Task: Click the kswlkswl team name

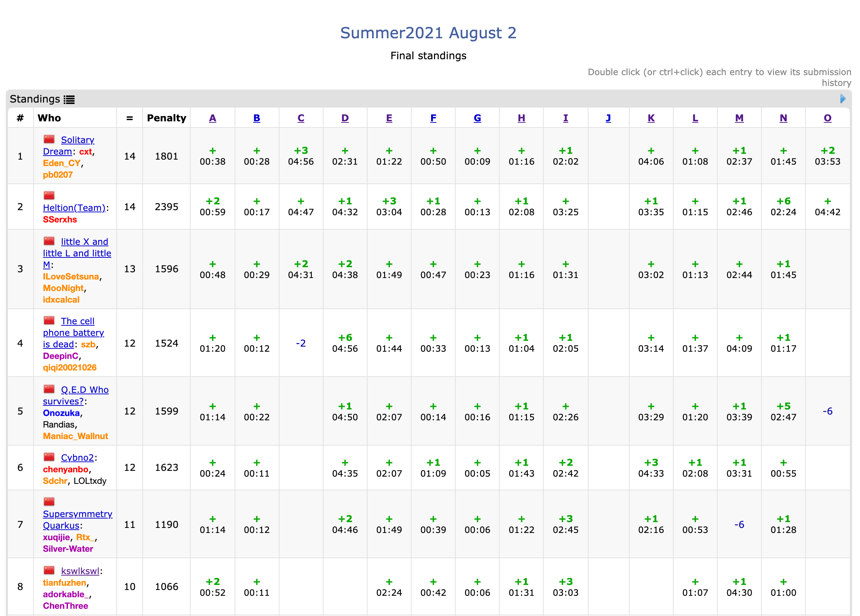Action: point(80,571)
